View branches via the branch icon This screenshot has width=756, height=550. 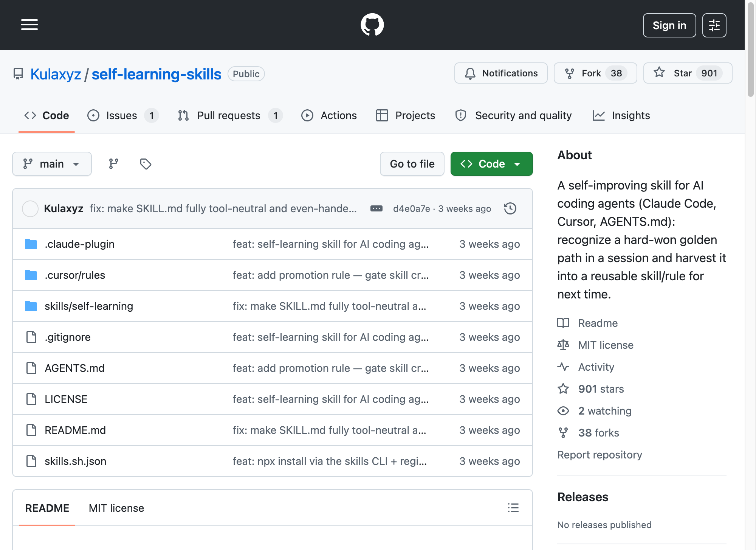click(113, 164)
